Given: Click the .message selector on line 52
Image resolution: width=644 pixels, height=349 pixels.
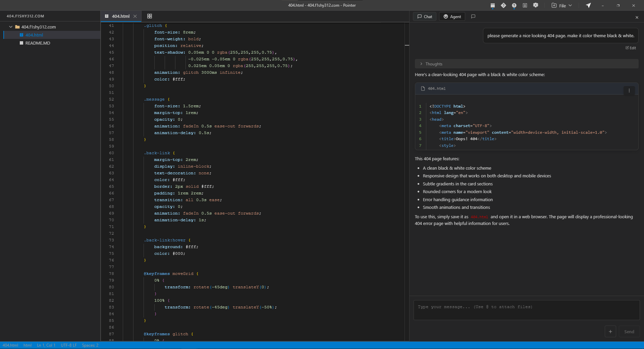Looking at the screenshot, I should click(x=154, y=99).
